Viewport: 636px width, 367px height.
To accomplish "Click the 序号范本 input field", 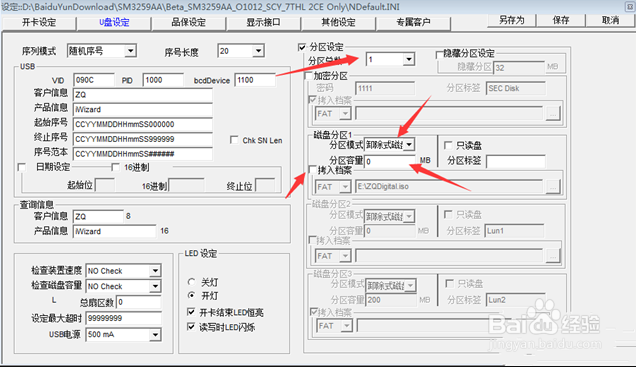I will 143,154.
